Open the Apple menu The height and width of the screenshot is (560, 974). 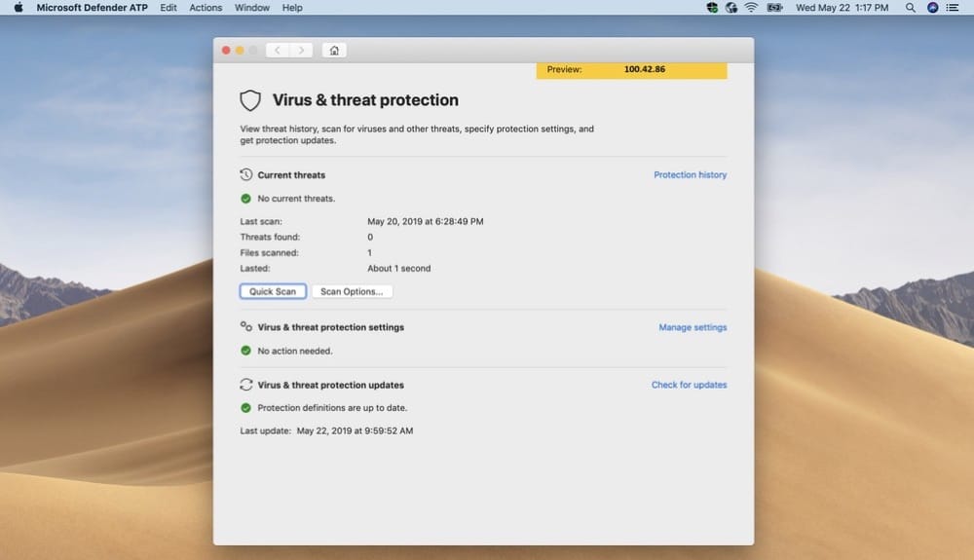click(19, 8)
